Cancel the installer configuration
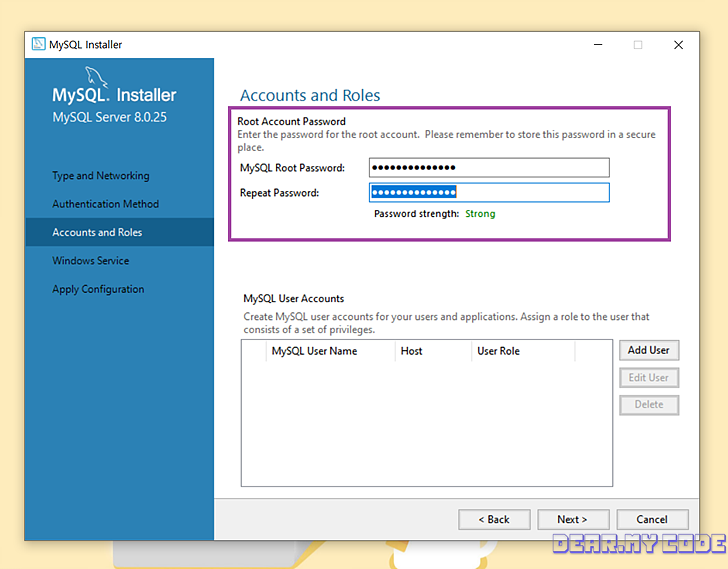Viewport: 728px width, 569px height. pyautogui.click(x=652, y=519)
